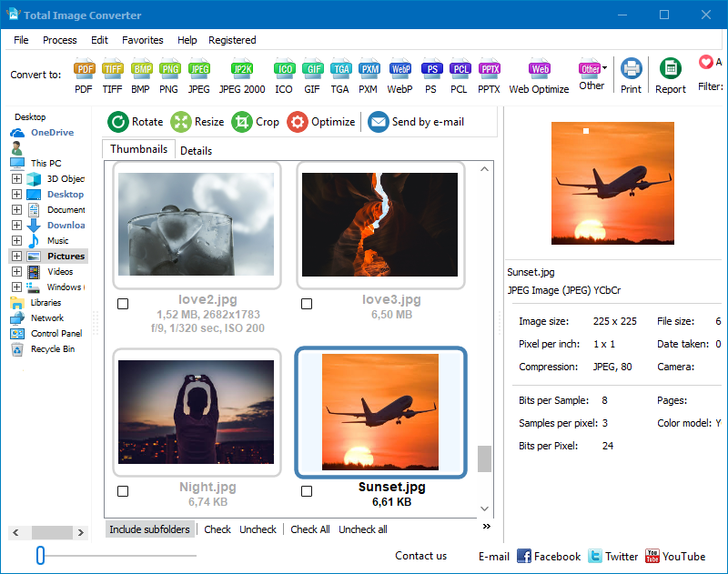The height and width of the screenshot is (574, 728).
Task: Open the Other formats dropdown arrow
Action: tap(604, 68)
